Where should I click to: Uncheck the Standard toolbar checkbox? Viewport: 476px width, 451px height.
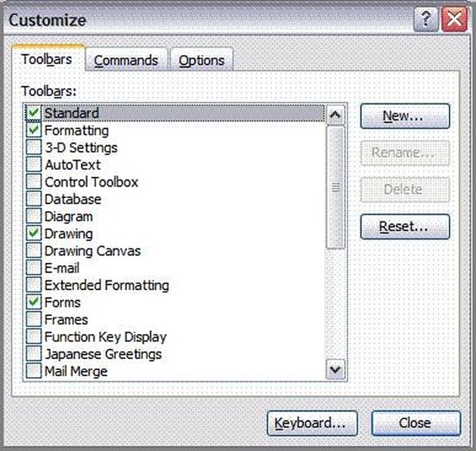point(34,113)
